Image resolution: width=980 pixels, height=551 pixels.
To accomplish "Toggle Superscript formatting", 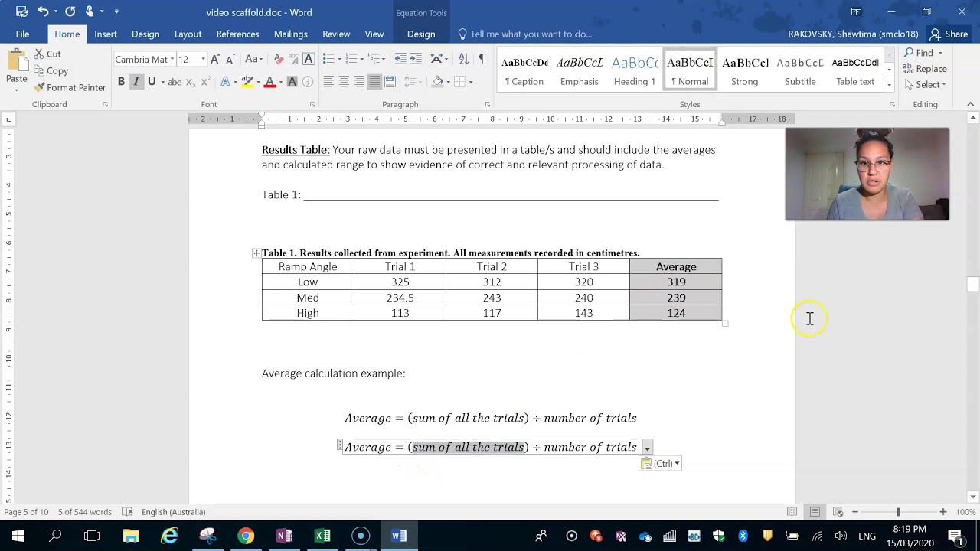I will (x=206, y=82).
